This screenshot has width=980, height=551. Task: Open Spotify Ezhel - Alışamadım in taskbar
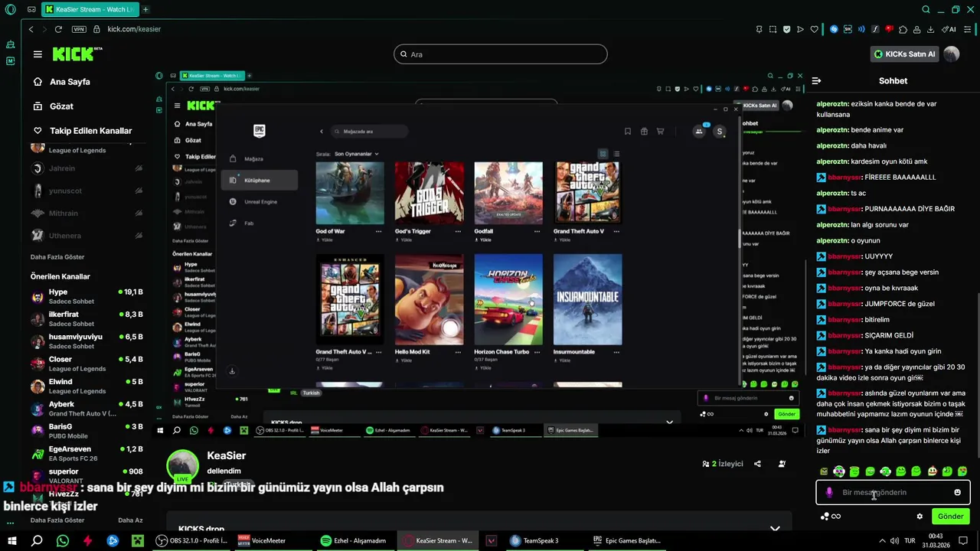click(354, 540)
